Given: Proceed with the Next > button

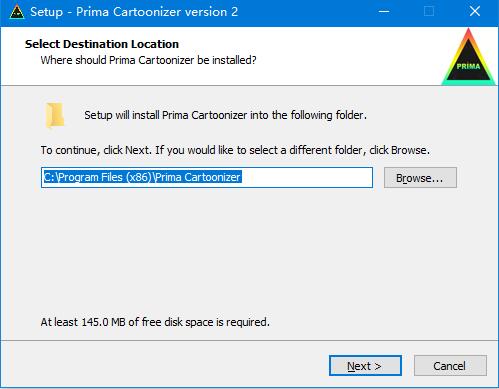Looking at the screenshot, I should pos(365,366).
